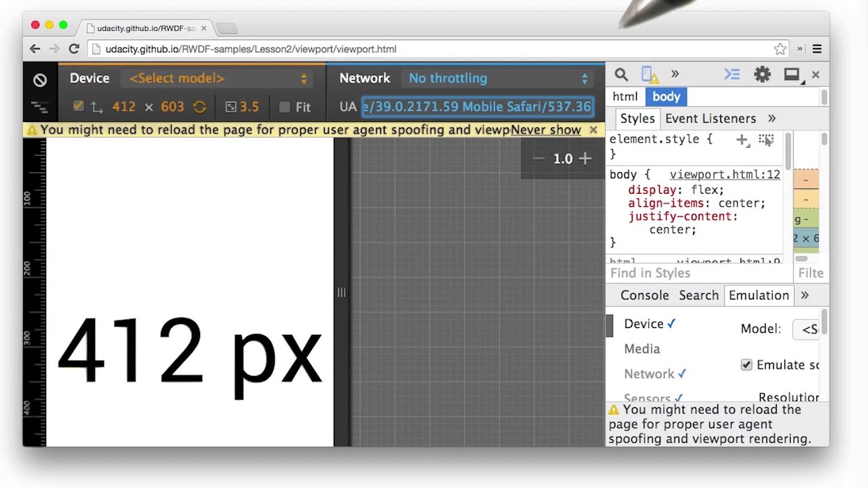Click the blue content box in box model

pyautogui.click(x=806, y=238)
